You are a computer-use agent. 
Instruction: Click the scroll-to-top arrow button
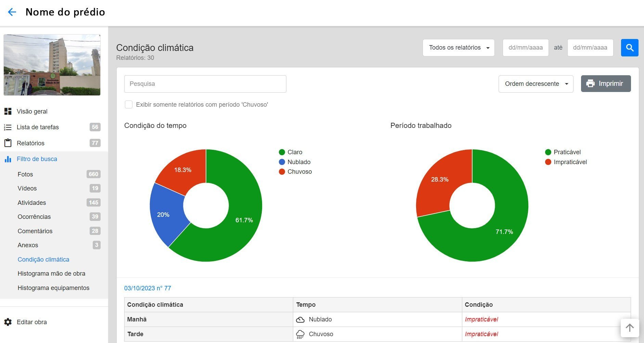[x=630, y=328]
